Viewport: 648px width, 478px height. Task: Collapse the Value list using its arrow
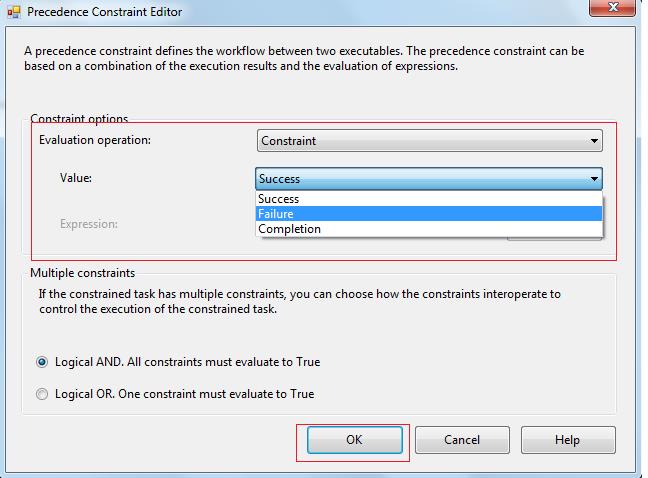click(x=595, y=179)
